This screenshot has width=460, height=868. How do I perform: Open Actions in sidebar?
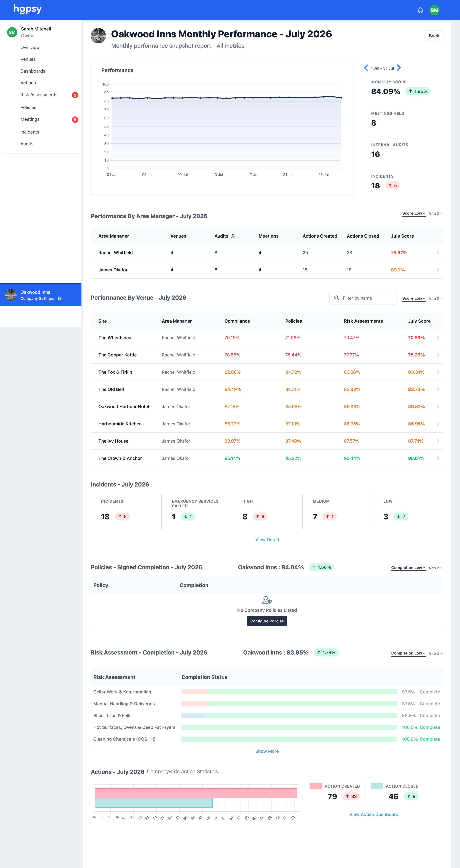pyautogui.click(x=28, y=83)
